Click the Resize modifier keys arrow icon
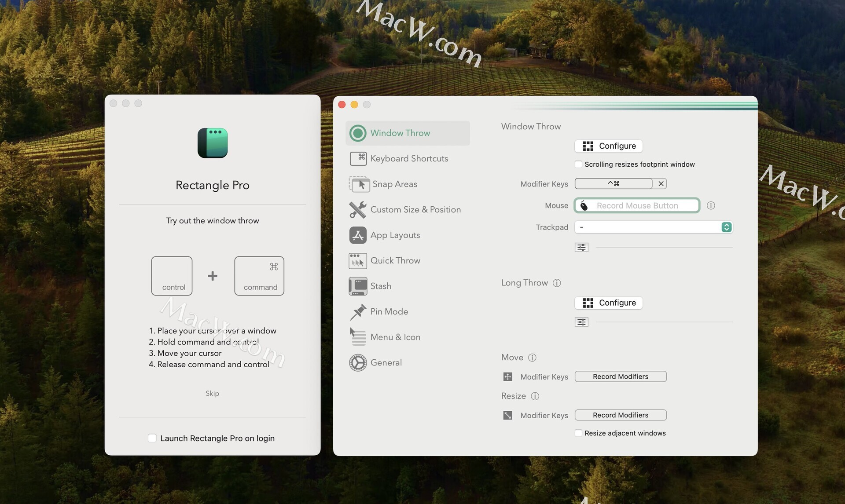845x504 pixels. [507, 415]
